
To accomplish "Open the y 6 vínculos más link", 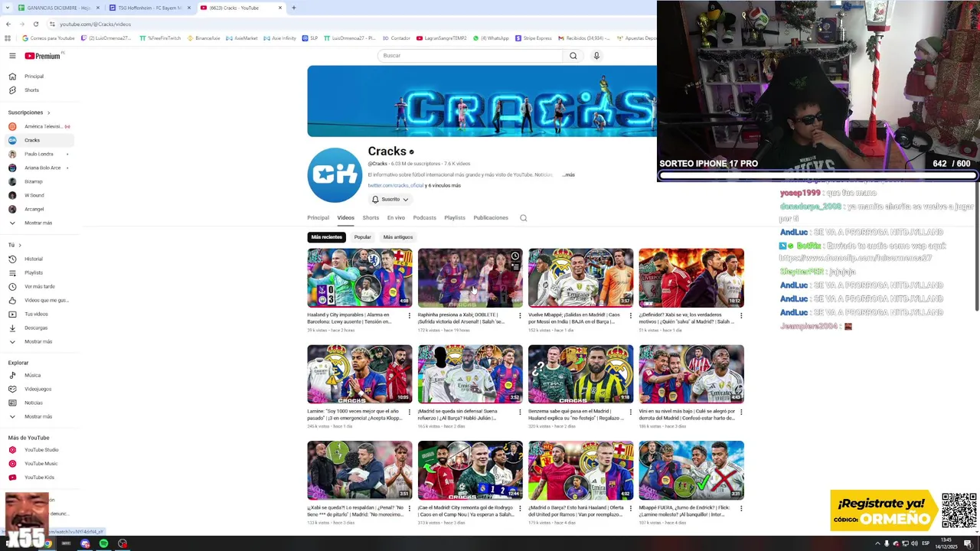I will click(x=443, y=185).
